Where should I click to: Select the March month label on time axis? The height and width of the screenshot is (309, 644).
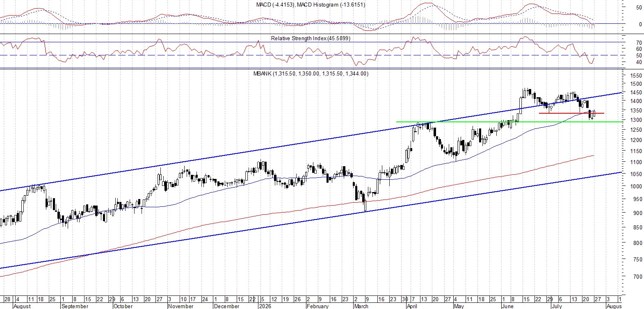[361, 306]
